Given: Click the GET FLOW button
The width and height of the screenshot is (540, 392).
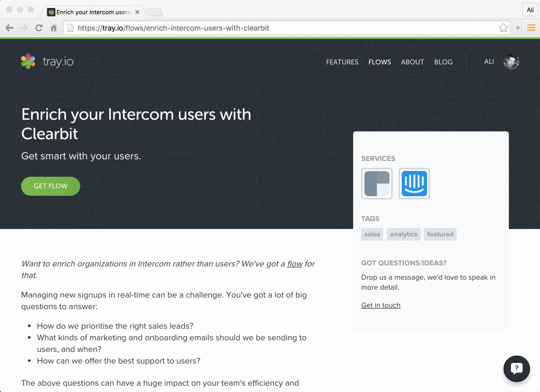Looking at the screenshot, I should [50, 186].
